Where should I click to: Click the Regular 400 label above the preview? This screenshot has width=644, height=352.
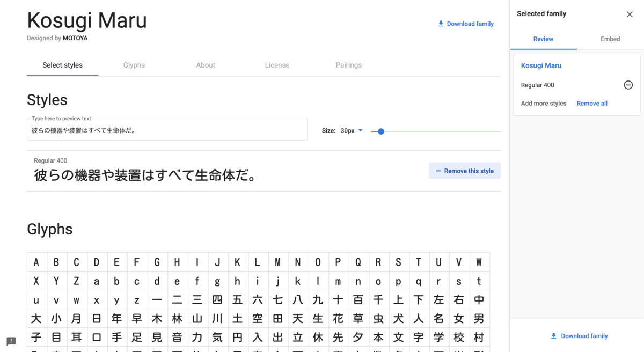50,160
